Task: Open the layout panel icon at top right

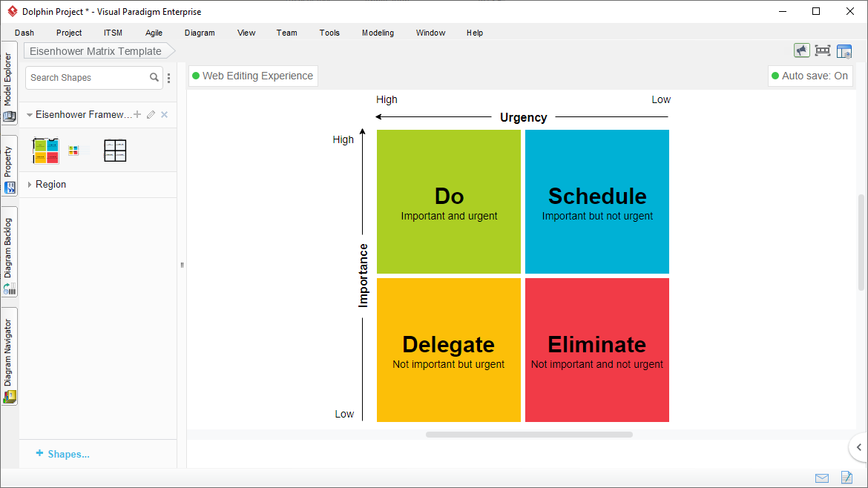Action: click(844, 51)
